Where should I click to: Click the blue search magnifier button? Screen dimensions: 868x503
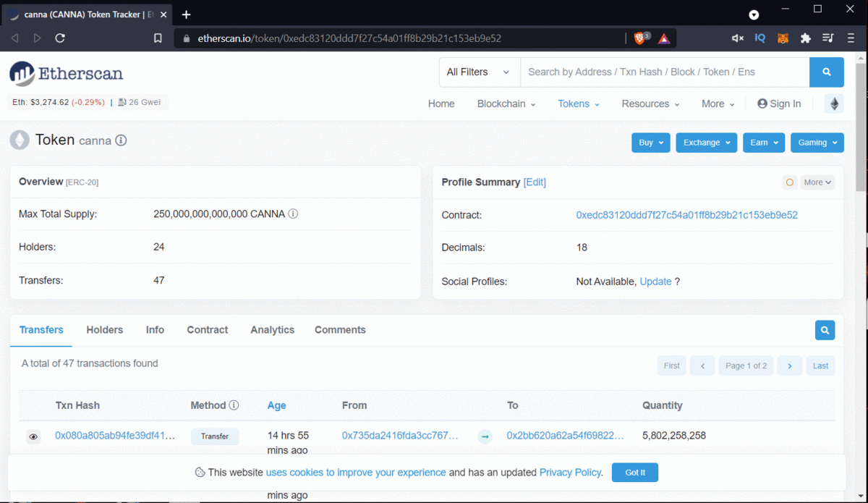coord(827,72)
